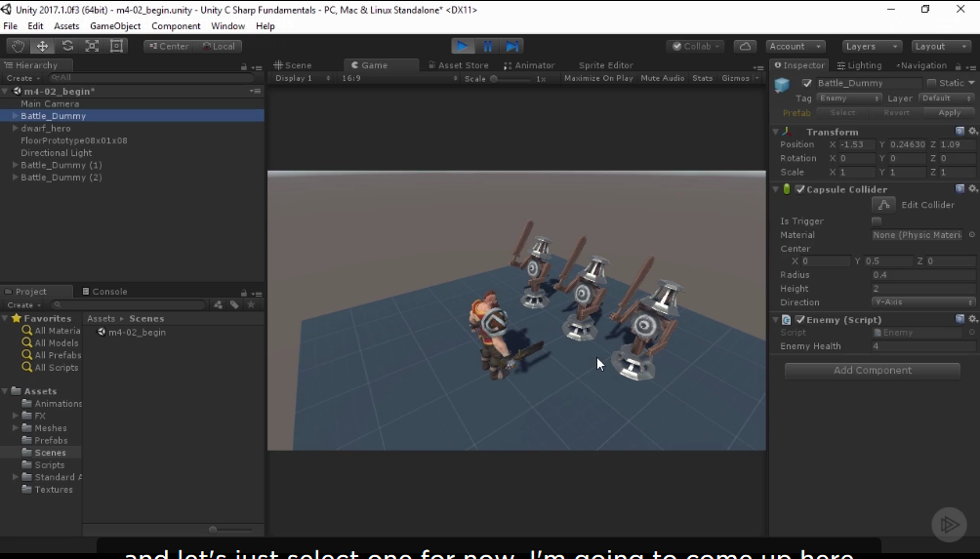Viewport: 980px width, 559px height.
Task: Open Enemy script gear settings
Action: (972, 319)
